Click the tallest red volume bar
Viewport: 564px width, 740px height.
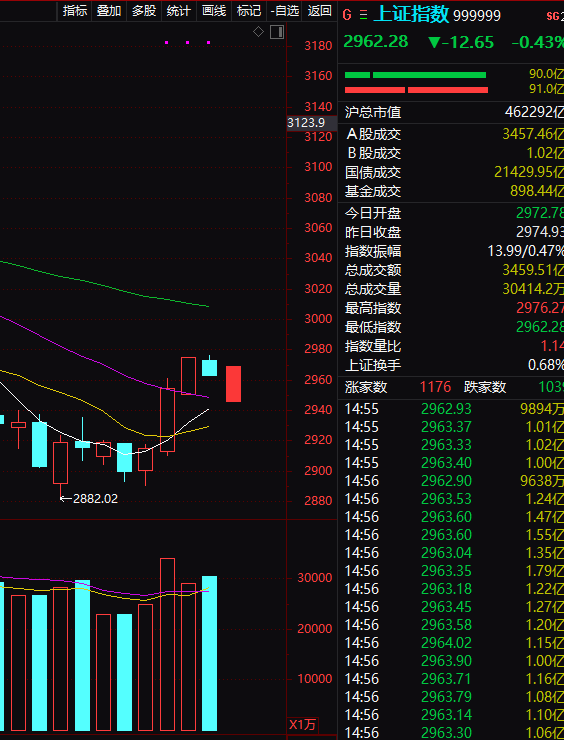(x=168, y=644)
